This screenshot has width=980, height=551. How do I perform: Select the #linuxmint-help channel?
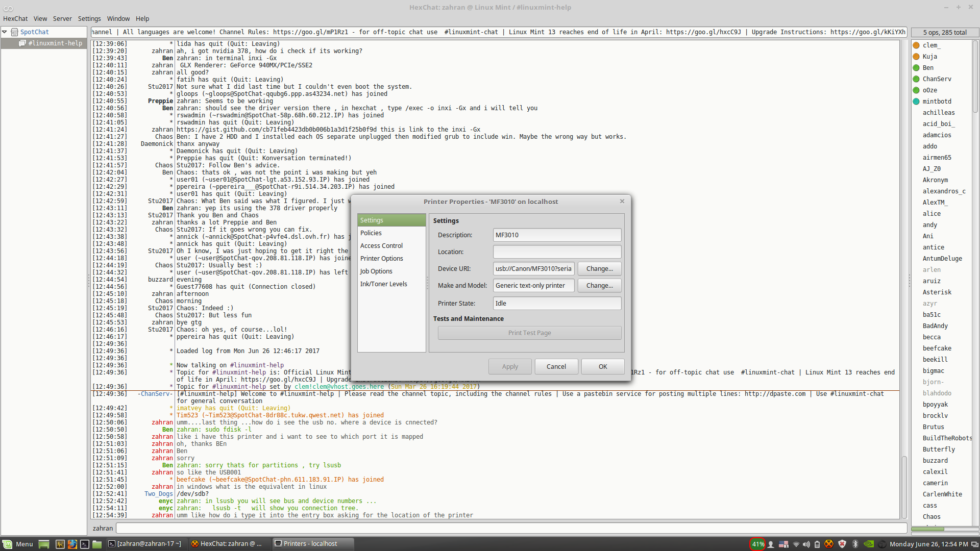55,43
